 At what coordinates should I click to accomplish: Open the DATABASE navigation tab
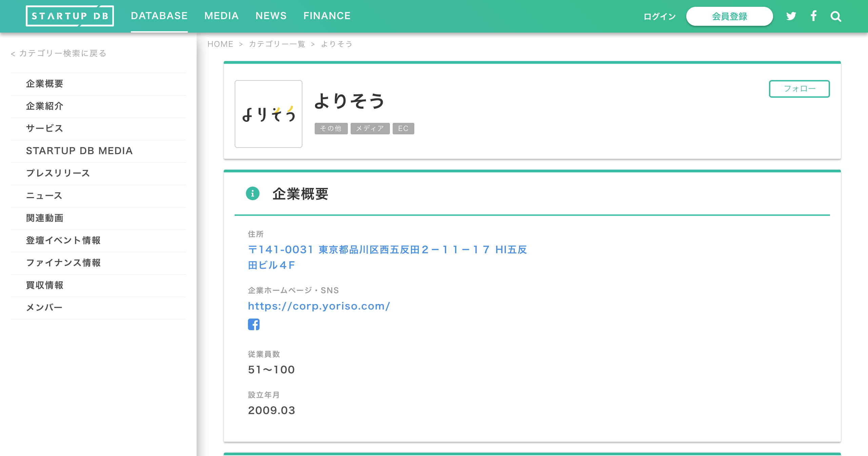coord(159,16)
